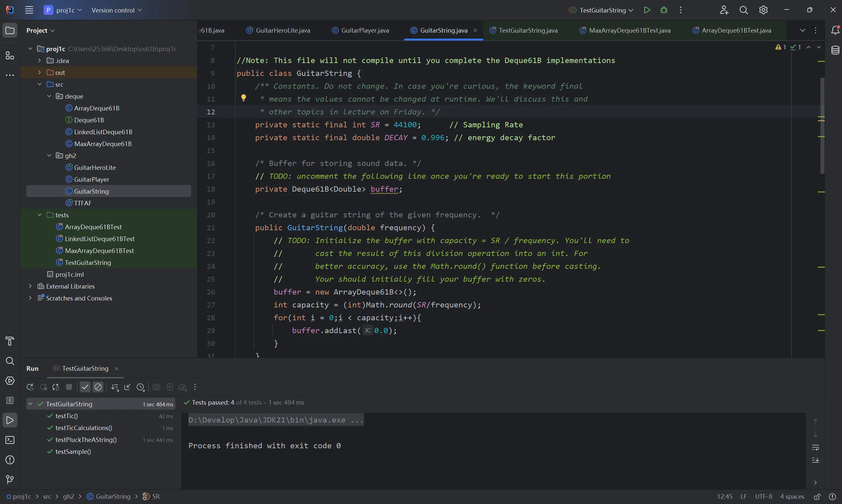The image size is (842, 504).
Task: Click the editor vertical scrollbar
Action: click(x=822, y=126)
